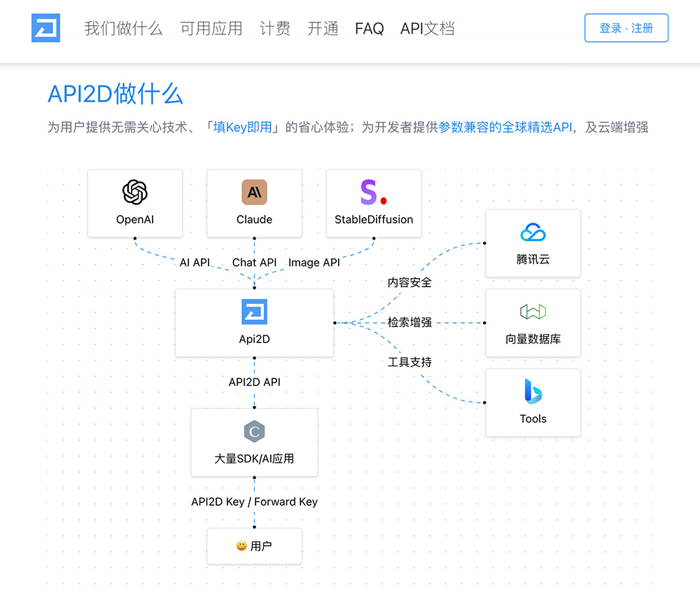The height and width of the screenshot is (594, 700).
Task: Select the StableDiffusion node label
Action: [x=374, y=220]
